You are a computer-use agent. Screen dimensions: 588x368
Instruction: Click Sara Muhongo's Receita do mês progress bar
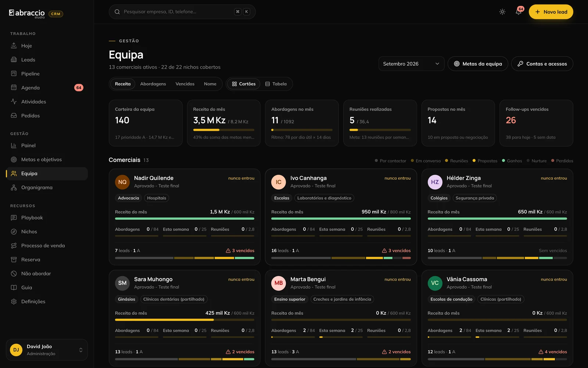(x=184, y=320)
